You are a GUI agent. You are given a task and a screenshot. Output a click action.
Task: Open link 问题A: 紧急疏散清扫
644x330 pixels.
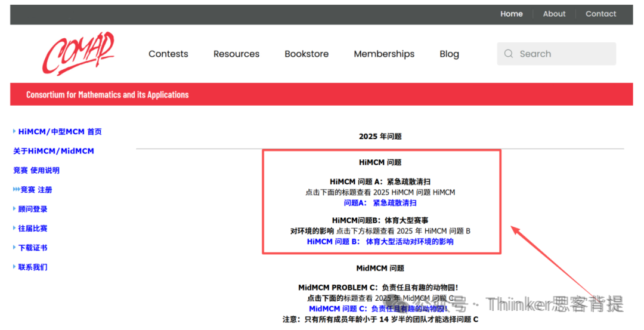tap(380, 203)
